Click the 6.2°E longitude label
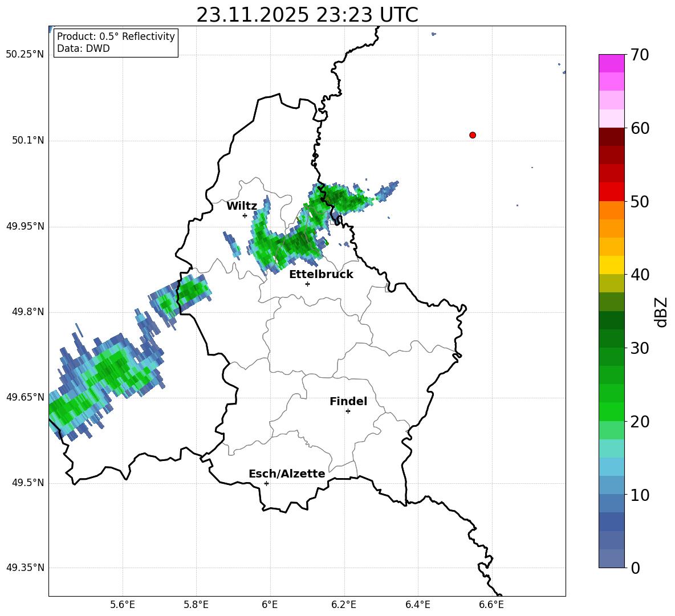This screenshot has width=675, height=616. coord(344,605)
